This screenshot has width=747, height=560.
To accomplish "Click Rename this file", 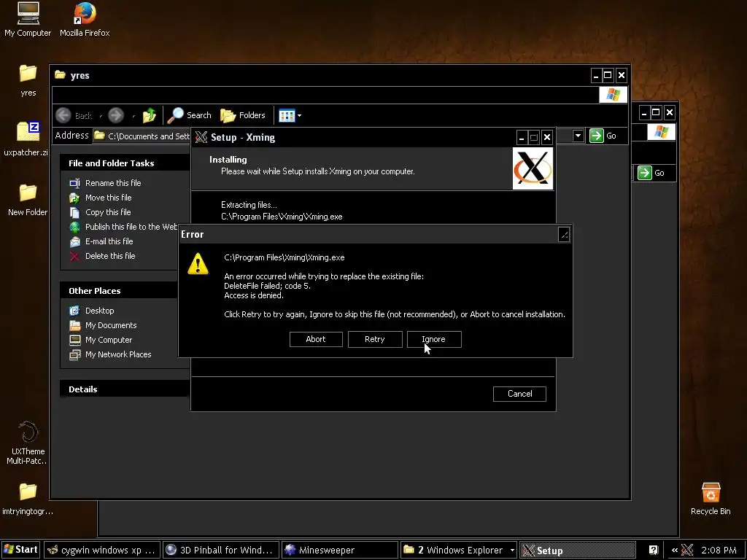I will pos(113,183).
